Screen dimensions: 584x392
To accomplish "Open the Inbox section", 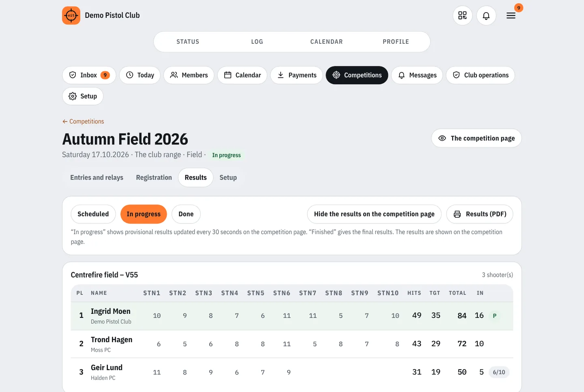I will tap(89, 75).
